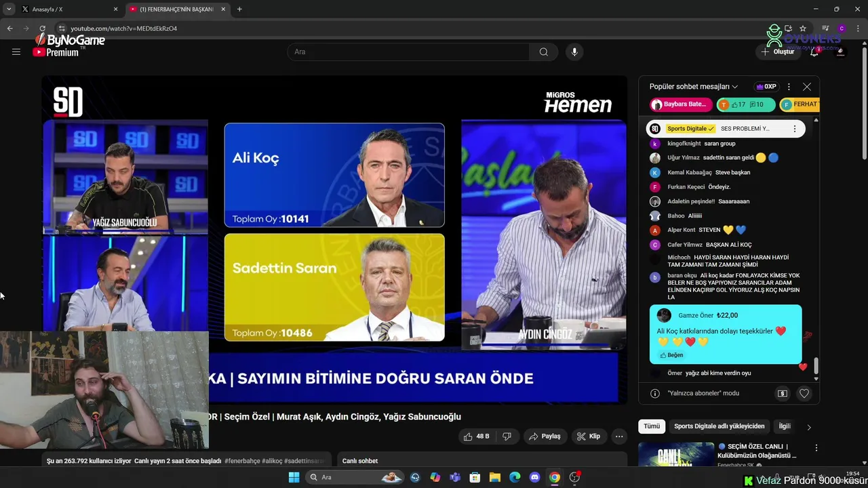Screen dimensions: 868x488
Task: Click the Chrome back arrow
Action: [x=9, y=28]
